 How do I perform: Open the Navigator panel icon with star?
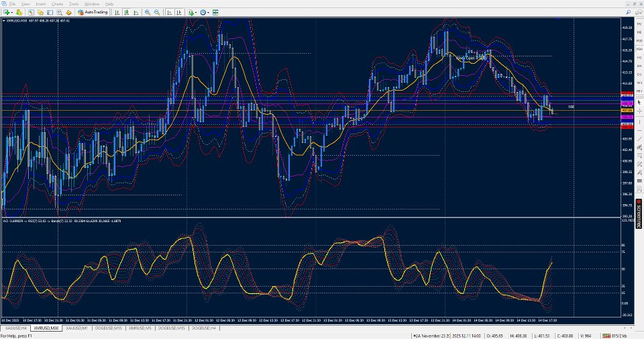tap(40, 12)
